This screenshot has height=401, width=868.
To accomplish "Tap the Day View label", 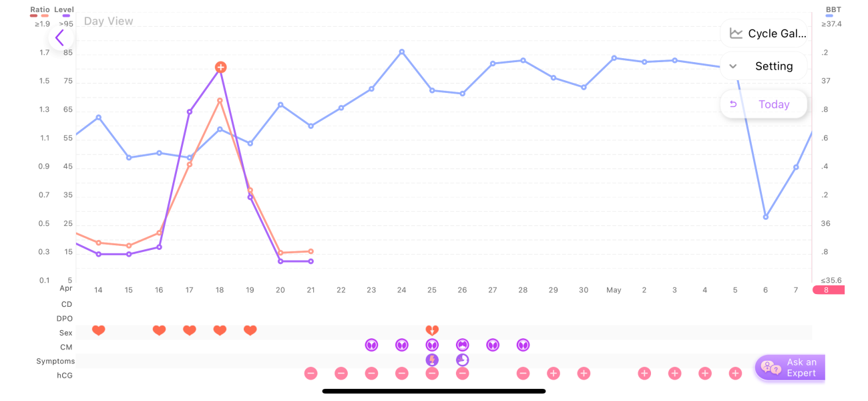I will click(108, 21).
